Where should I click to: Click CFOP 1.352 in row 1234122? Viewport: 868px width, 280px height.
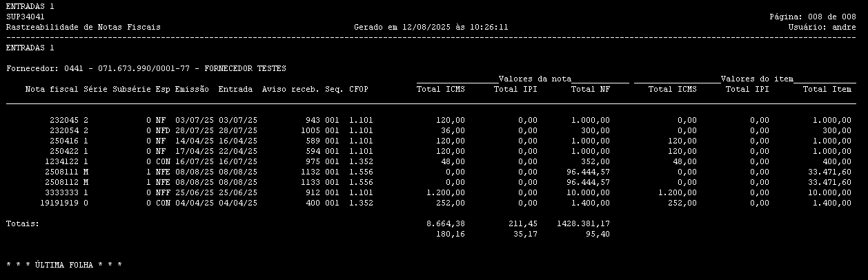point(361,161)
